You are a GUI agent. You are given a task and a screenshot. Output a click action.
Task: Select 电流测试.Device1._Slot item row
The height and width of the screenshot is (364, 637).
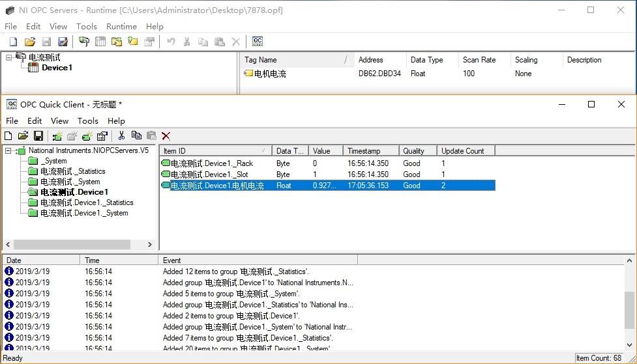point(327,175)
